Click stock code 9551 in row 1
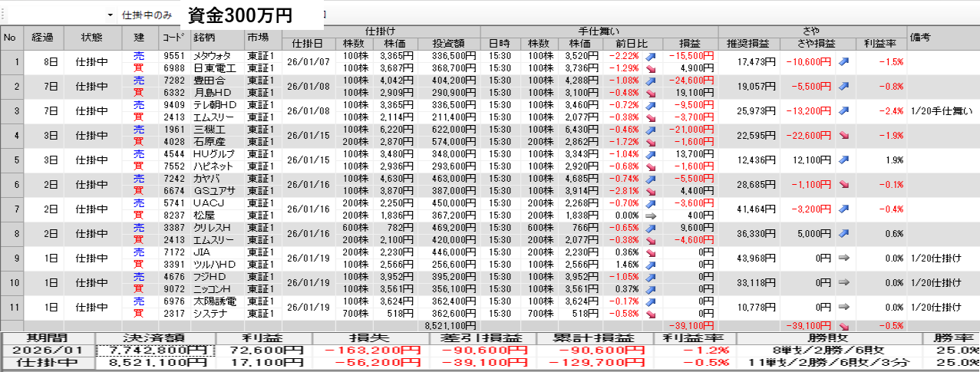This screenshot has height=372, width=980. 170,56
